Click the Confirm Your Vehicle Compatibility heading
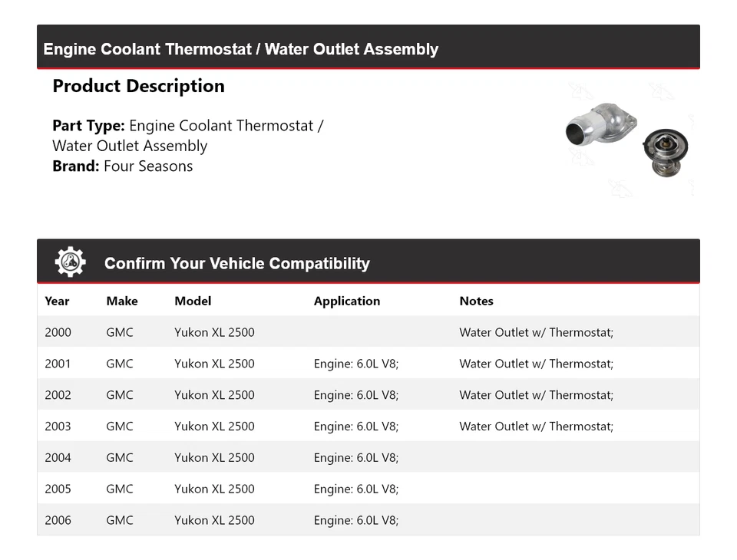Image resolution: width=737 pixels, height=560 pixels. tap(236, 264)
